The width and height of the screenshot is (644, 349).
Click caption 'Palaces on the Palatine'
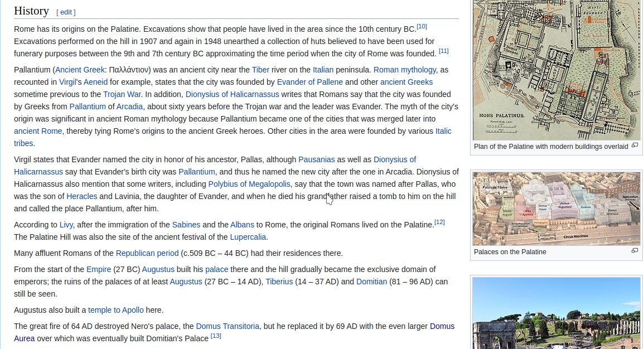pyautogui.click(x=510, y=252)
